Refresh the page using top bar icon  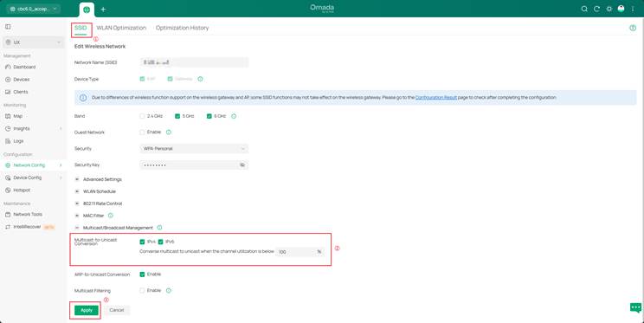[x=596, y=9]
